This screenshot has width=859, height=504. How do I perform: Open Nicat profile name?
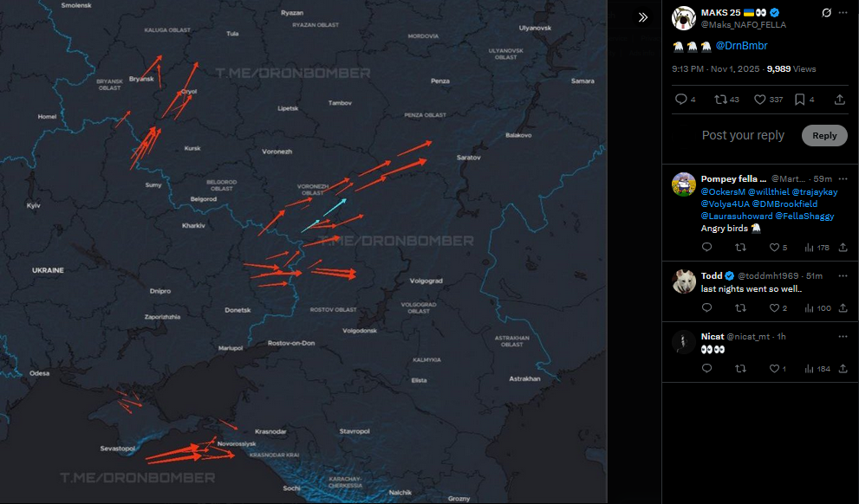(713, 337)
